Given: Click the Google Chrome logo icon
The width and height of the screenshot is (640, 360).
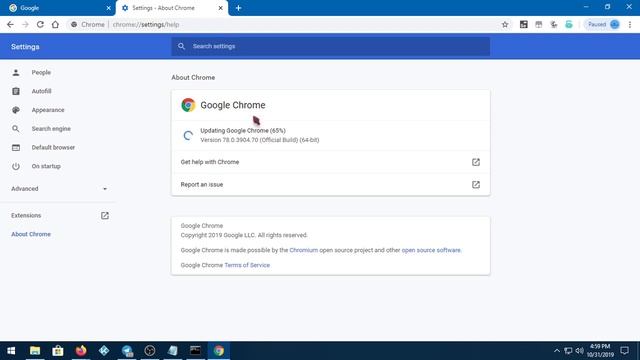Looking at the screenshot, I should click(x=188, y=105).
